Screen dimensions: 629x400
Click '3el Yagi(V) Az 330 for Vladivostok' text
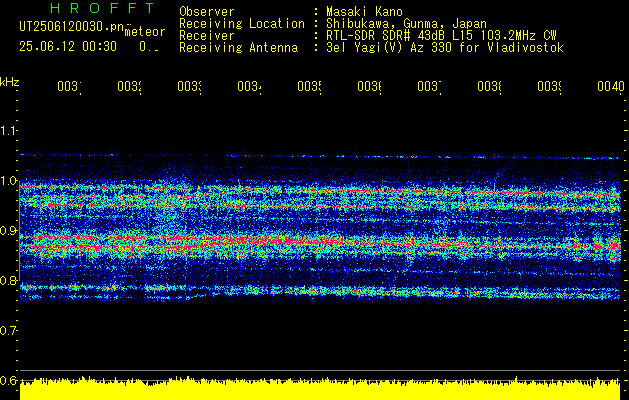pyautogui.click(x=445, y=48)
